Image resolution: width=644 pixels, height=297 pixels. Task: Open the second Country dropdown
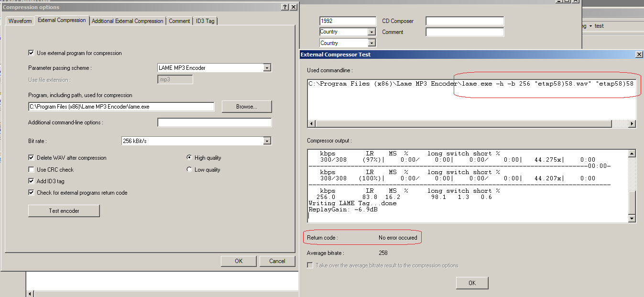click(371, 43)
